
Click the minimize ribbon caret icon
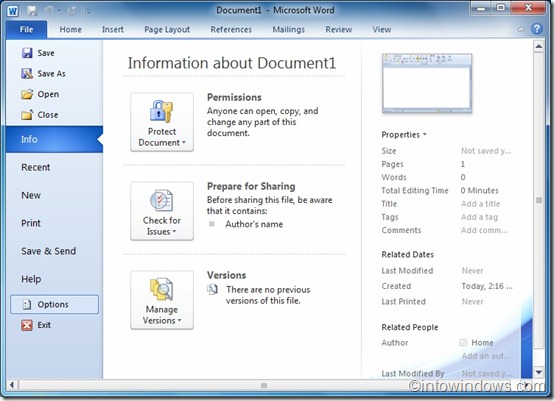point(521,29)
